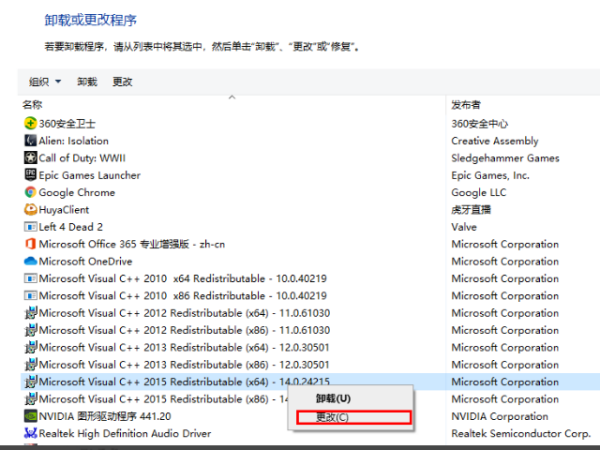Sort by the 发布者 column header
Viewport: 600px width, 450px height.
tap(466, 104)
